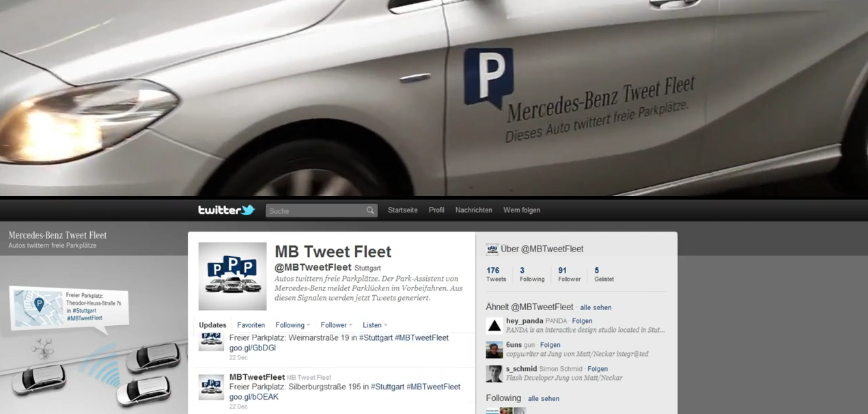
Task: View the 5 Gelistet count
Action: tap(604, 274)
